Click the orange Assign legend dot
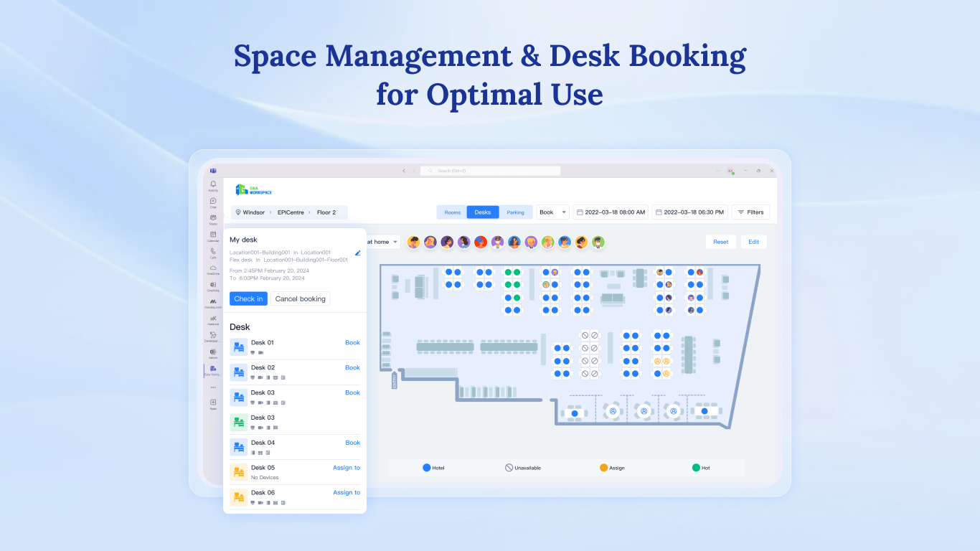 (603, 468)
